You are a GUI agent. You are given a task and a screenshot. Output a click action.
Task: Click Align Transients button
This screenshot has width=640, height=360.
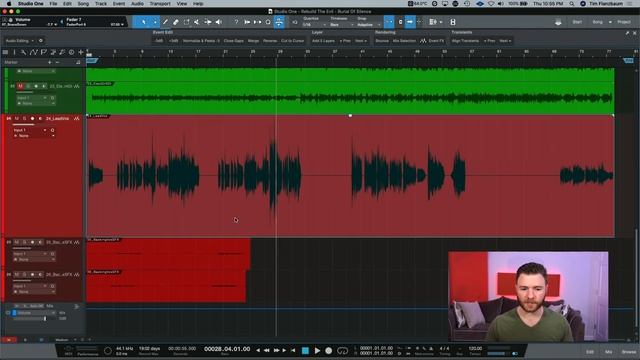coord(465,41)
